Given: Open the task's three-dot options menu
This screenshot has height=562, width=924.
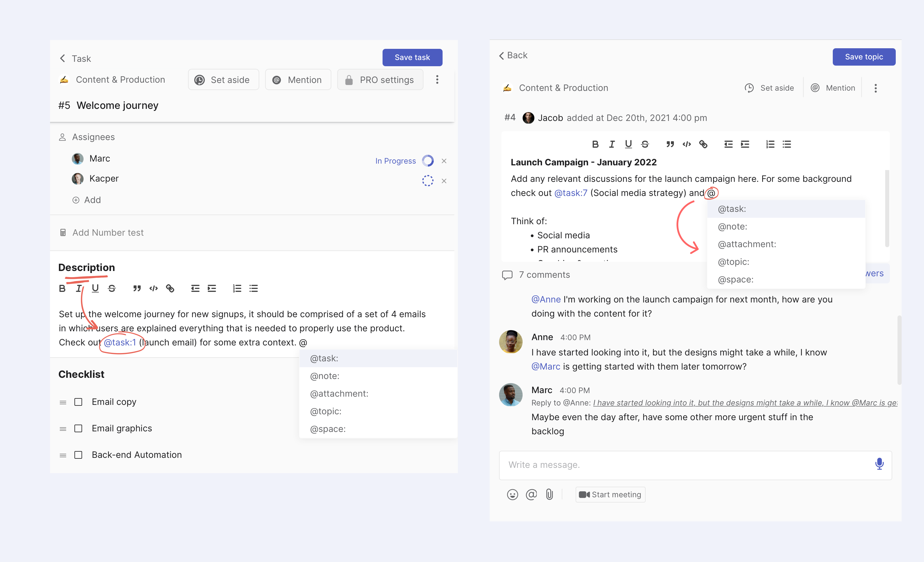Looking at the screenshot, I should click(x=437, y=79).
